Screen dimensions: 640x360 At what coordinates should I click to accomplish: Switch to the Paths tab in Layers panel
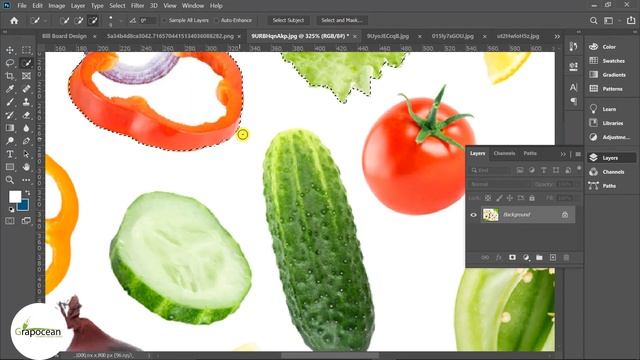pyautogui.click(x=530, y=153)
